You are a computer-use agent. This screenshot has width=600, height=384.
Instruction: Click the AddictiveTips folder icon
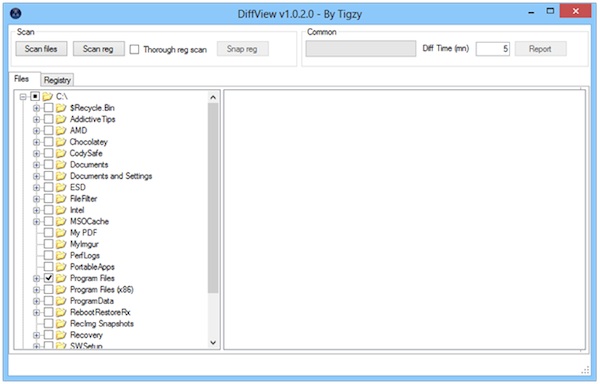pyautogui.click(x=61, y=119)
